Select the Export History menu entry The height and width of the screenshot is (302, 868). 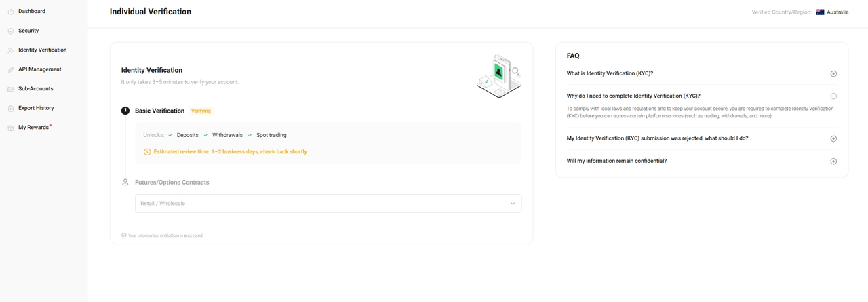point(36,108)
